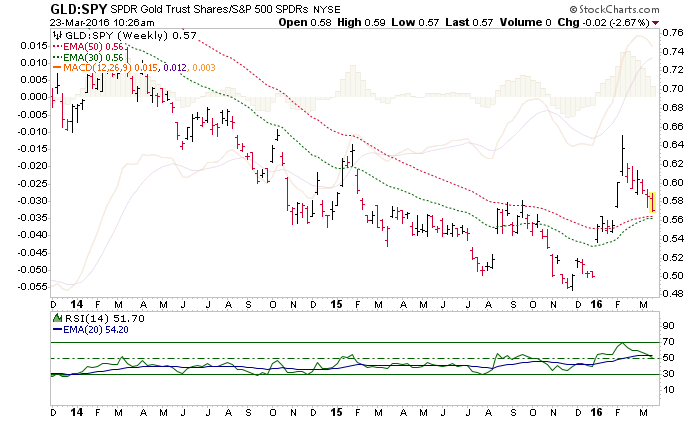700x421 pixels.
Task: Click the 'Open 0.58' value
Action: (305, 22)
